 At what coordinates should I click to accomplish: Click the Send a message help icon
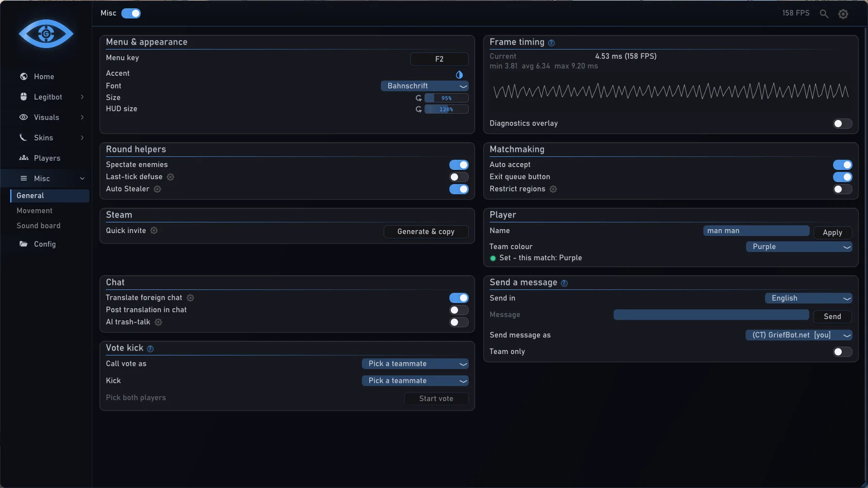[564, 283]
